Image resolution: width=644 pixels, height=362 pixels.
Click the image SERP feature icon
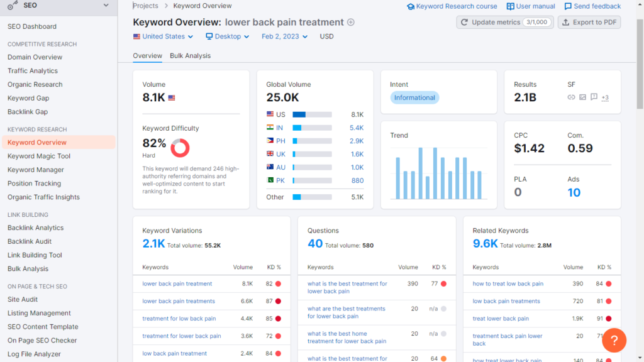click(x=582, y=97)
